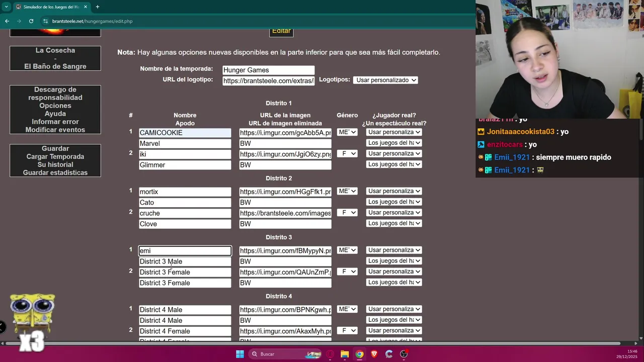
Task: Open gender dropdown for District 4 Male
Action: [x=347, y=309]
